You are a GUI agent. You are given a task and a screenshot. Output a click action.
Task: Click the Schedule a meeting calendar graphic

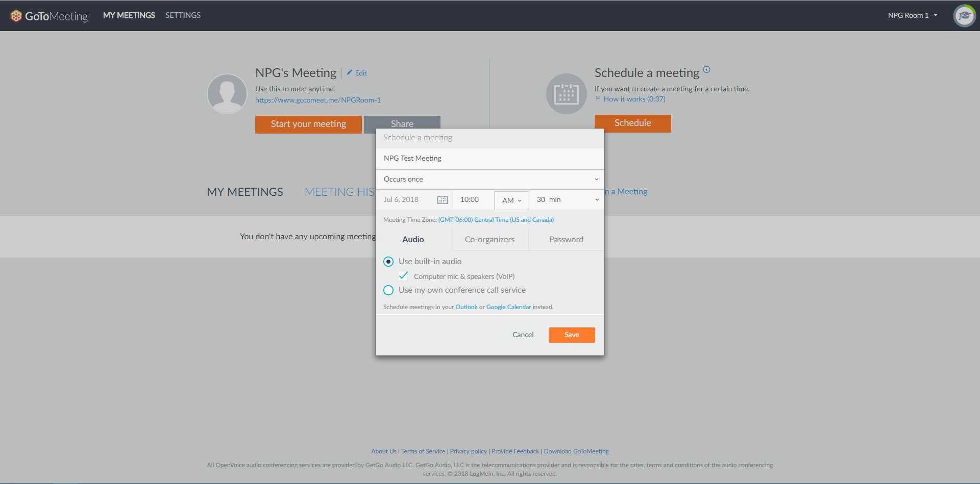567,94
